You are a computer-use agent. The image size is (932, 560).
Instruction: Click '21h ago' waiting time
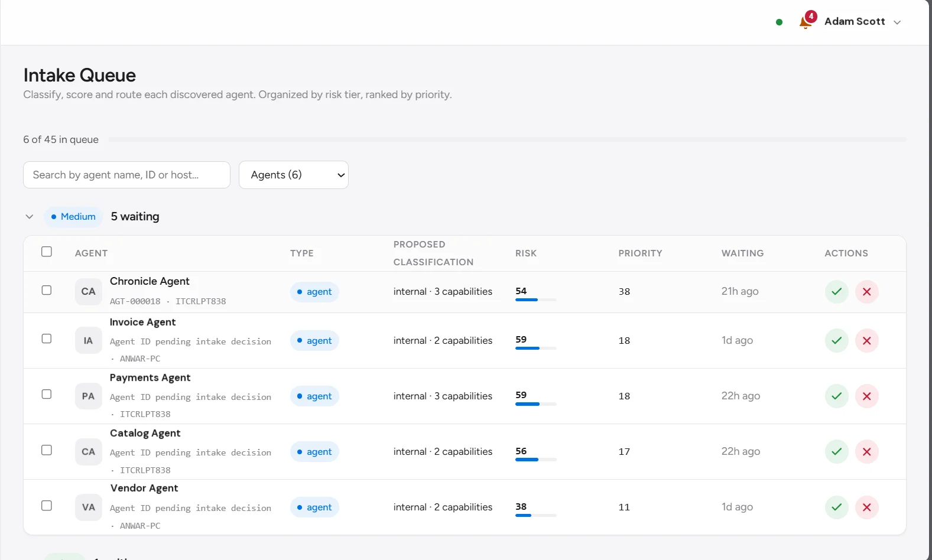click(740, 291)
